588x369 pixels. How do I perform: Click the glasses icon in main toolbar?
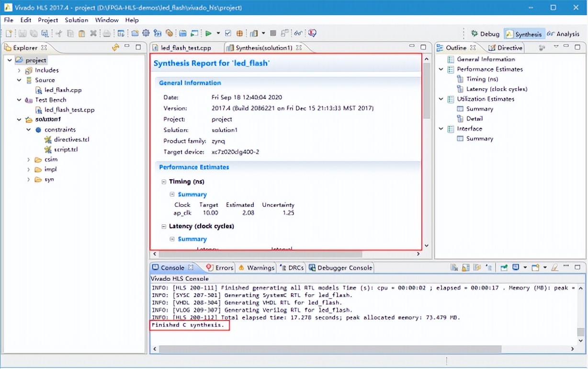point(297,33)
